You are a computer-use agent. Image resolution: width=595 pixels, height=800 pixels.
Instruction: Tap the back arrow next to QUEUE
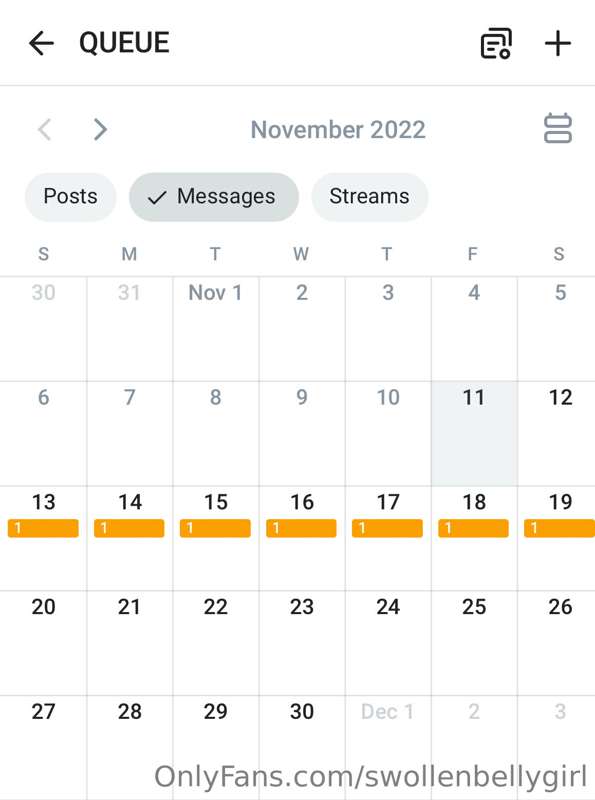(x=41, y=43)
